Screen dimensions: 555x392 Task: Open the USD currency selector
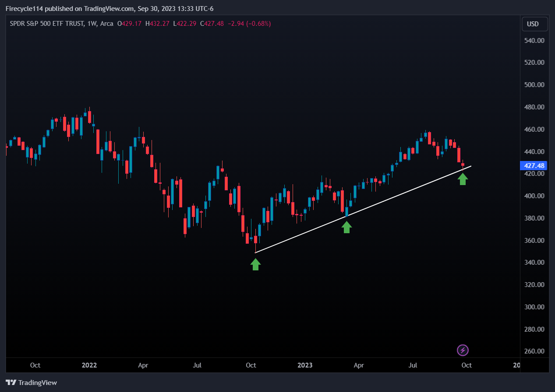pyautogui.click(x=535, y=24)
